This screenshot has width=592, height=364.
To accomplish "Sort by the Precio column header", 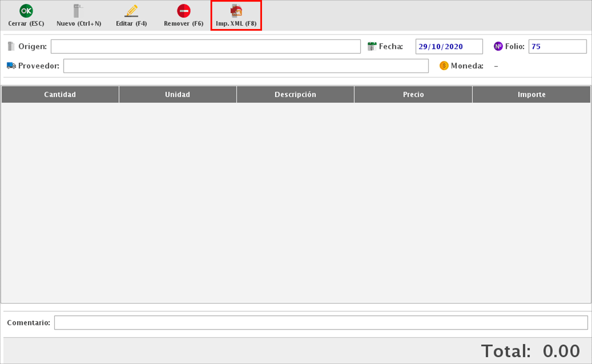I will (x=413, y=95).
